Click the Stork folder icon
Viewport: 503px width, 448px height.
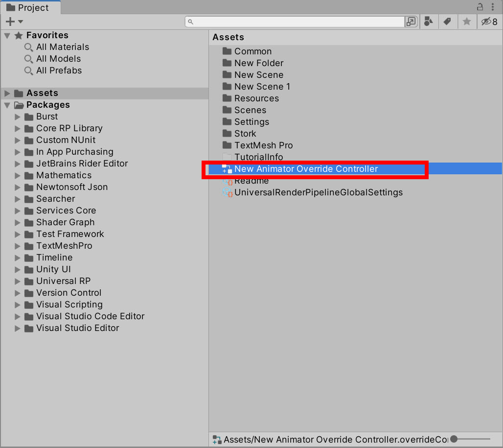point(227,133)
